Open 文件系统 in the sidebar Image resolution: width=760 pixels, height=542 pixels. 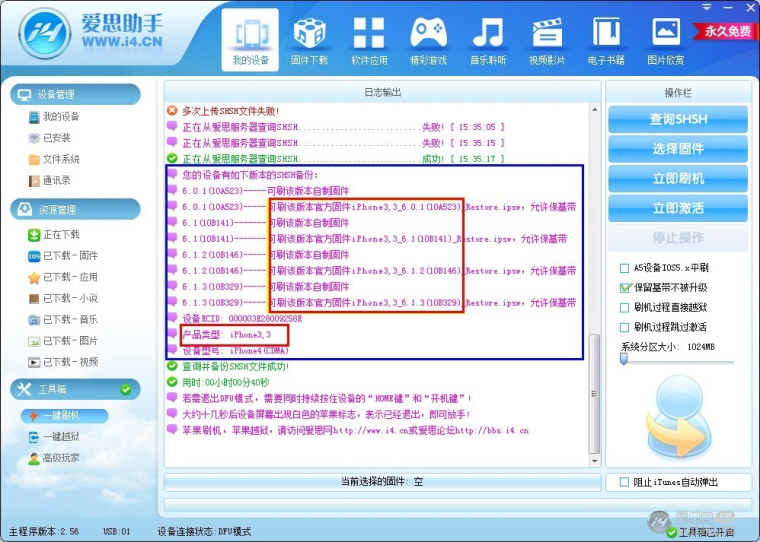(54, 159)
